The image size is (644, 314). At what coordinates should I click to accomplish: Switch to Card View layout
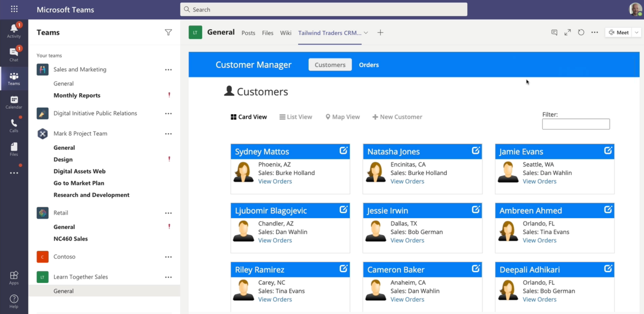249,117
